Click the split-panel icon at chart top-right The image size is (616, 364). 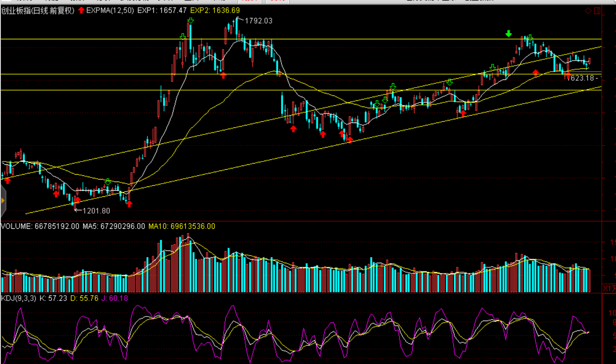click(597, 11)
